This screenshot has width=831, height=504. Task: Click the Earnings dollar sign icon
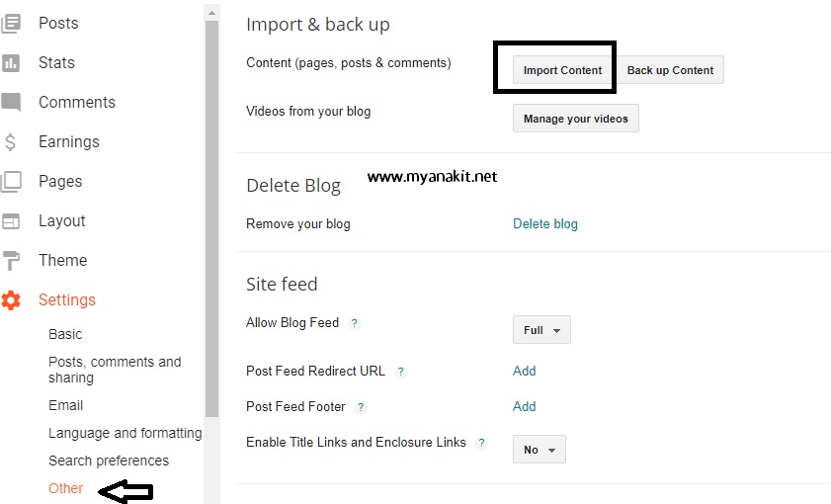11,141
